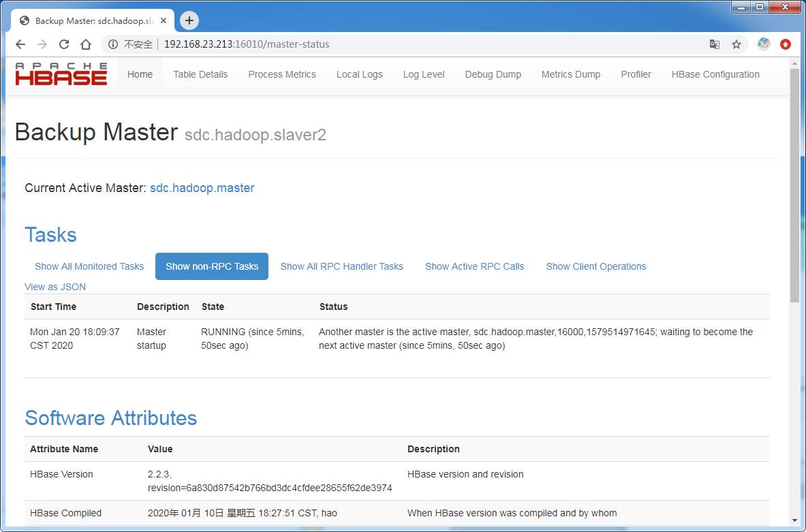Select the sdc.hadoop.slaver2 hostname text
This screenshot has width=806, height=532.
[255, 135]
